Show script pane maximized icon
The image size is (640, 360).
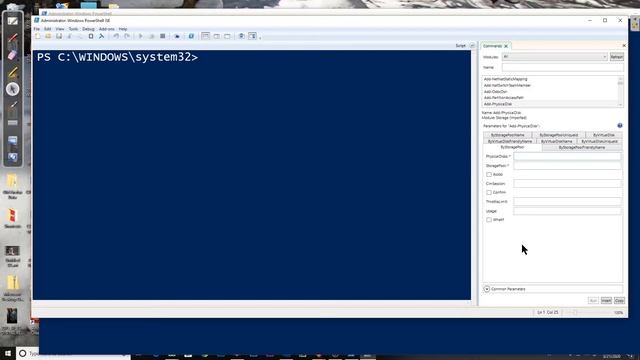tap(227, 36)
